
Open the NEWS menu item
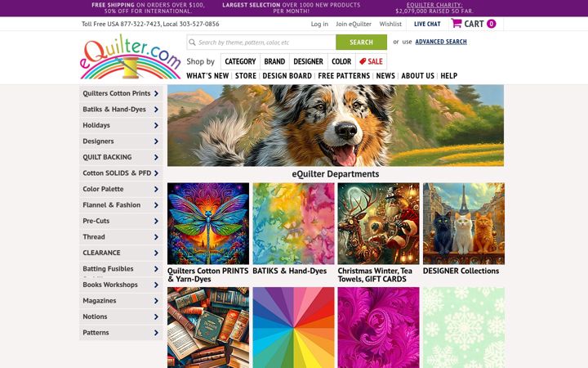pos(385,76)
